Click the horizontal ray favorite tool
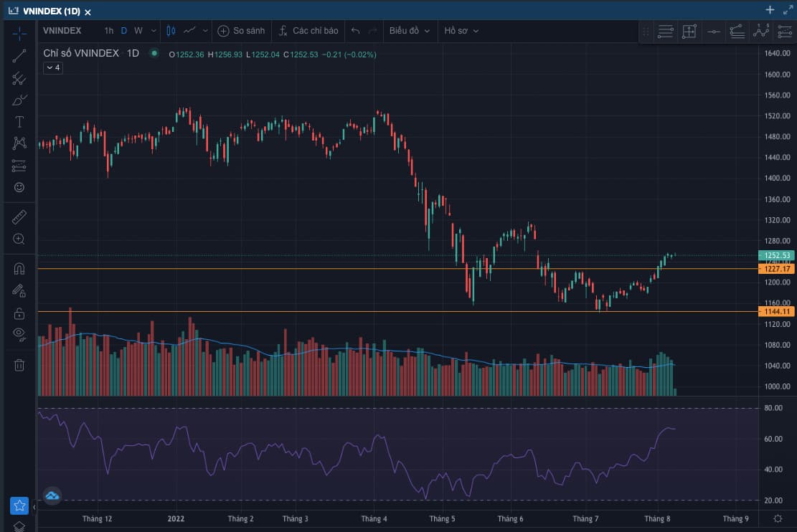Image resolution: width=797 pixels, height=532 pixels. 714,32
